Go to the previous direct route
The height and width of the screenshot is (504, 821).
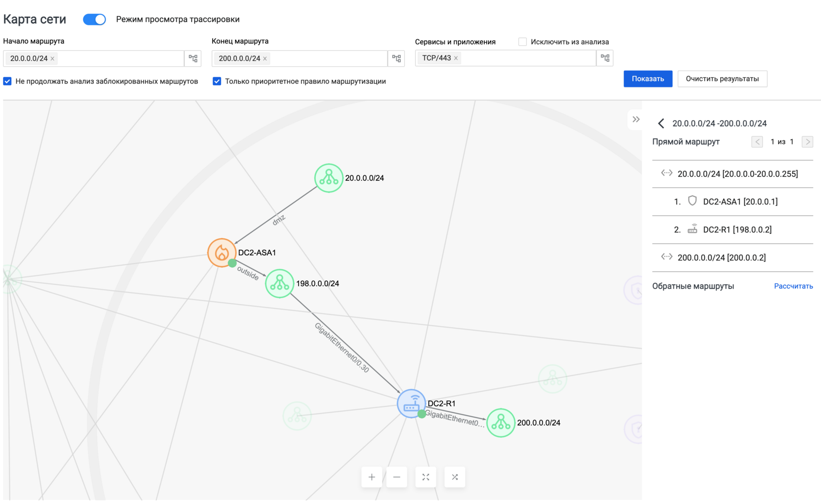[x=757, y=142]
